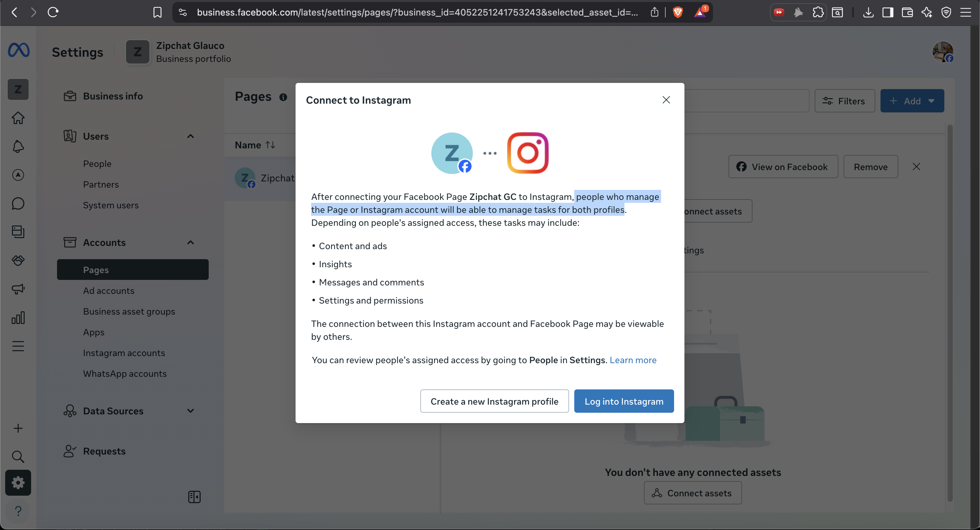Select Instagram accounts menu item

(x=124, y=353)
